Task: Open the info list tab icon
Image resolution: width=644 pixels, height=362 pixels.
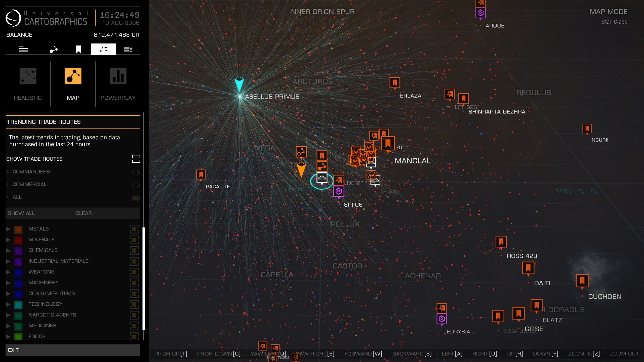Action: click(23, 49)
